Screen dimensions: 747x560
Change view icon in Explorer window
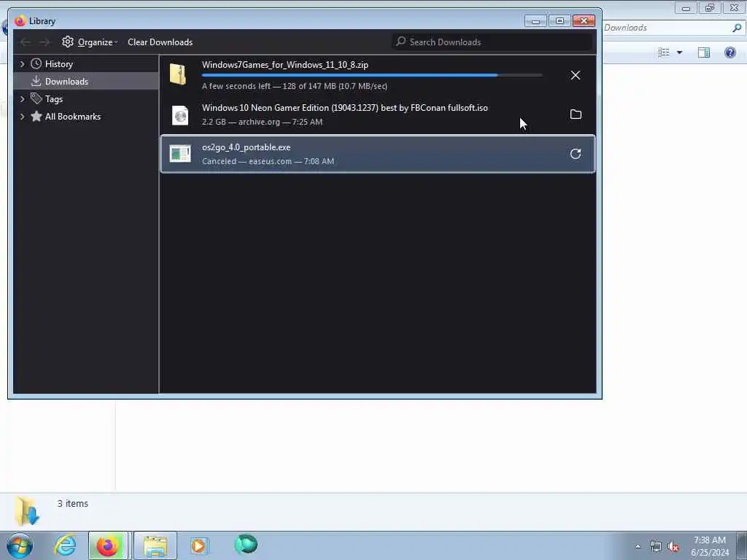tap(664, 52)
